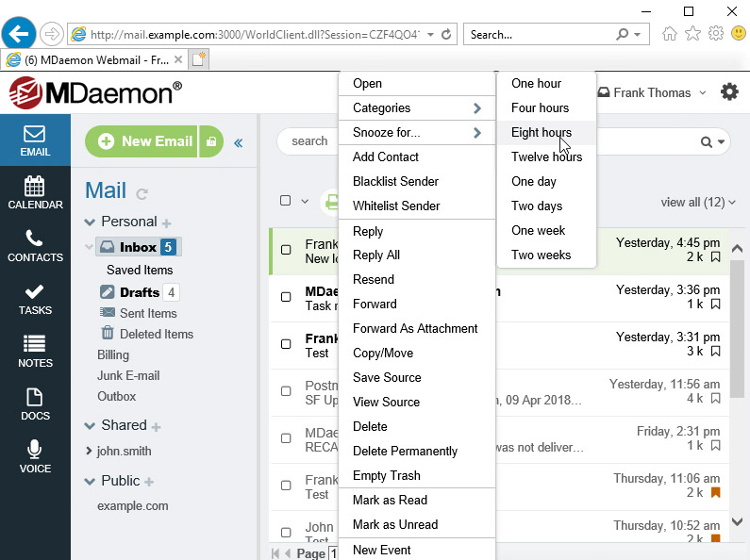Choose Open from the context menu
Viewport: 750px width, 560px height.
point(417,83)
